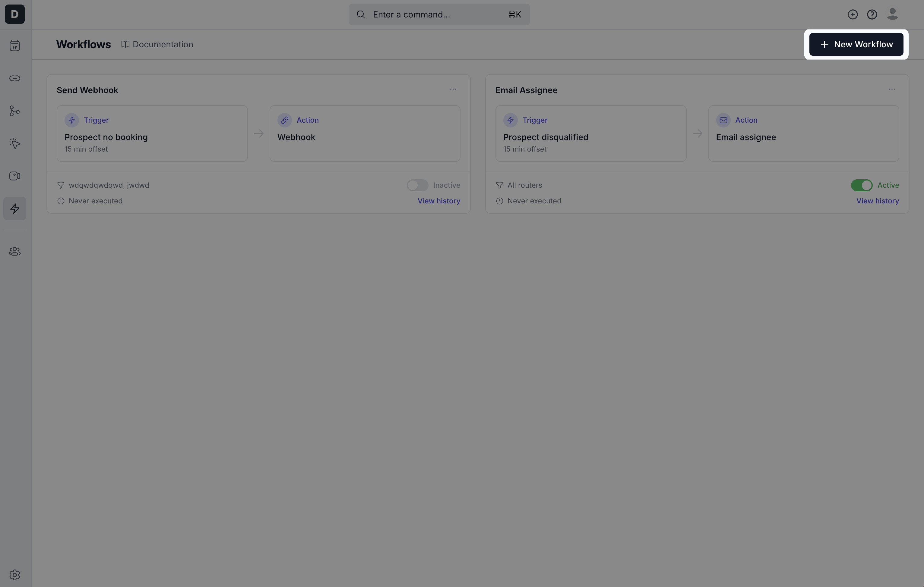Open Send Webhook card options menu
The width and height of the screenshot is (924, 587).
453,89
